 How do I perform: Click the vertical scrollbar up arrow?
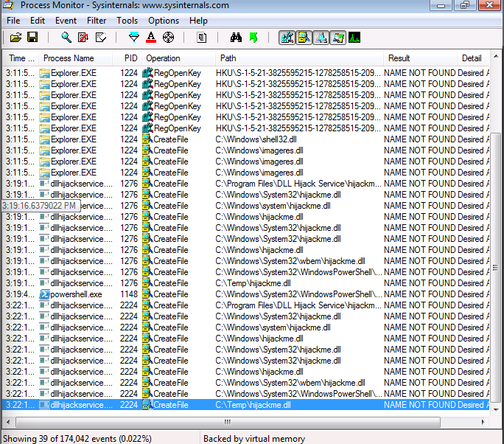tap(496, 56)
